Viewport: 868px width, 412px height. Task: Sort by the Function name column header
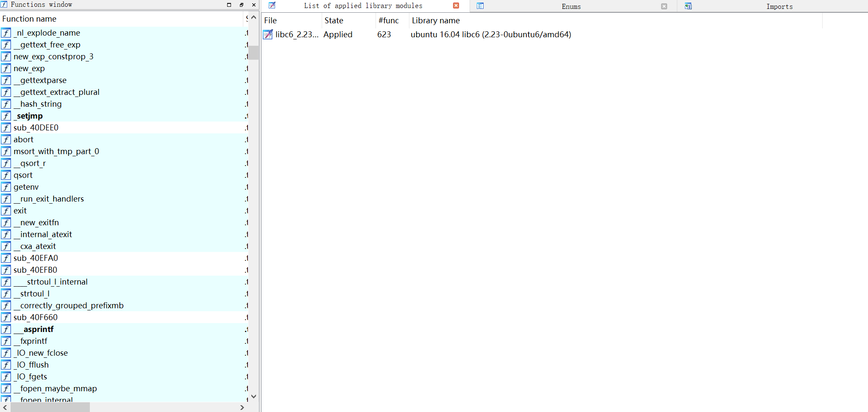(29, 19)
